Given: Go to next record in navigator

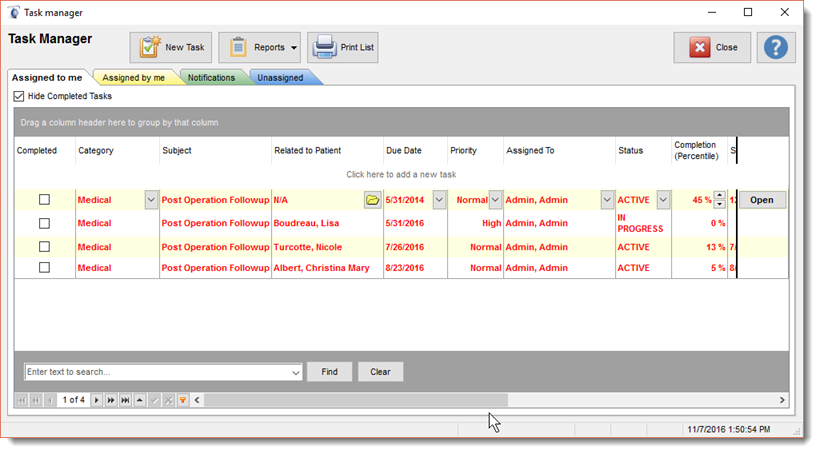Looking at the screenshot, I should point(97,400).
